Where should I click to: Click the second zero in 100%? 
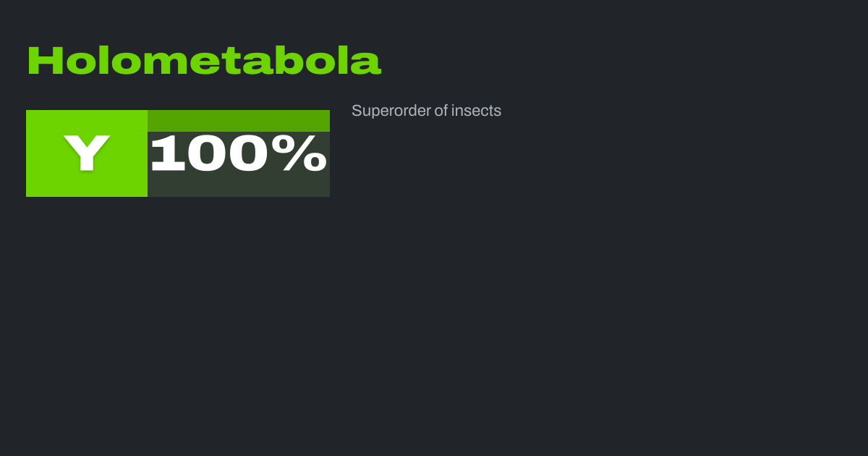point(249,153)
